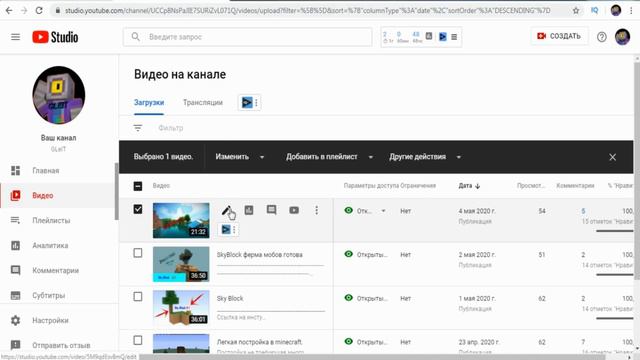The width and height of the screenshot is (640, 360).
Task: Click the СОЗДАТЬ button
Action: (559, 36)
